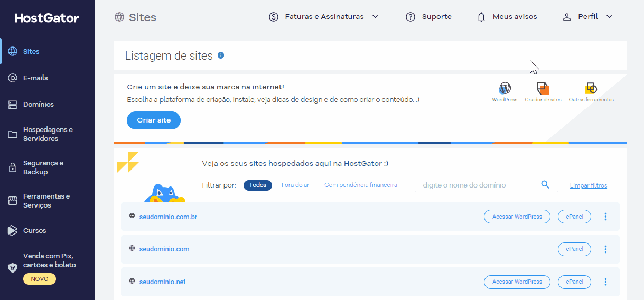Open Sites globe icon in sidebar
This screenshot has height=300, width=644.
point(13,52)
